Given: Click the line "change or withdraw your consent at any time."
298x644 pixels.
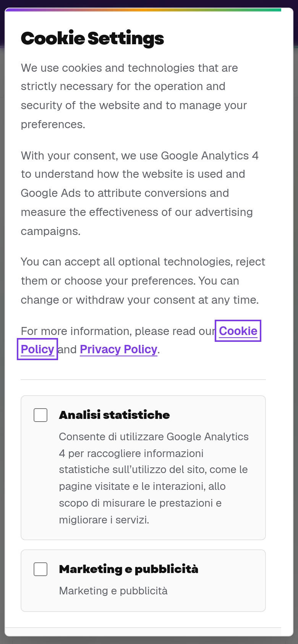Looking at the screenshot, I should click(140, 300).
